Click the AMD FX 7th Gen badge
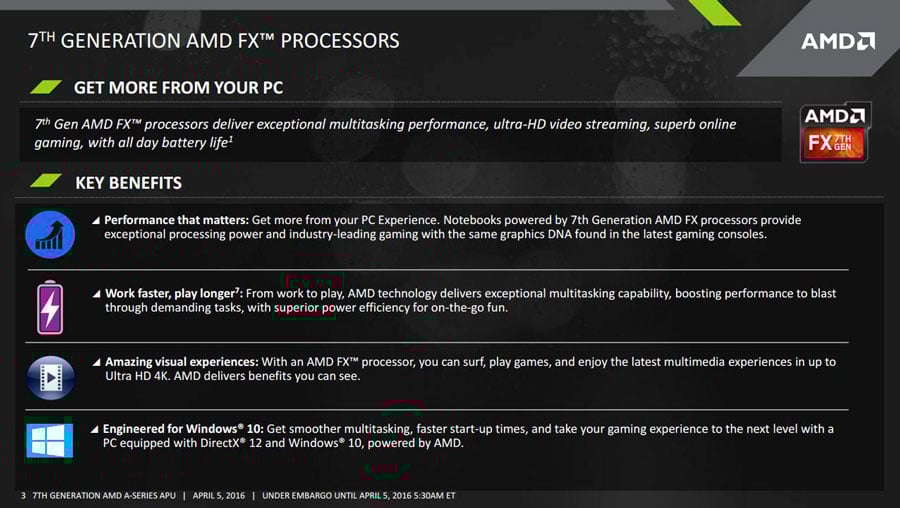 [x=835, y=133]
